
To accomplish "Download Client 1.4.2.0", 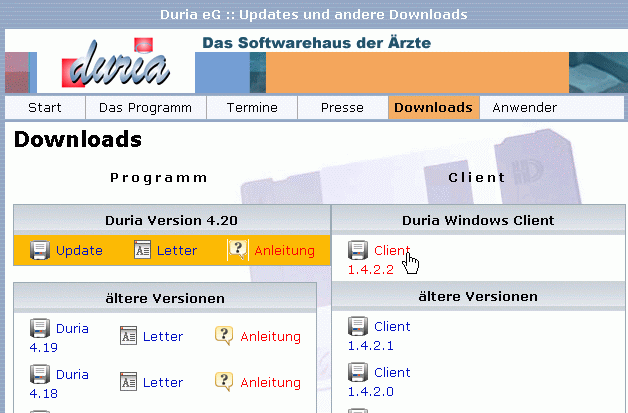I will (379, 382).
